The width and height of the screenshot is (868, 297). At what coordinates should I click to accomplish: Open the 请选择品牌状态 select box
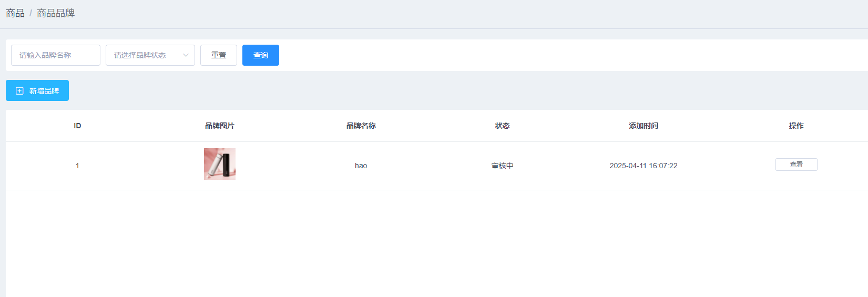click(x=142, y=55)
